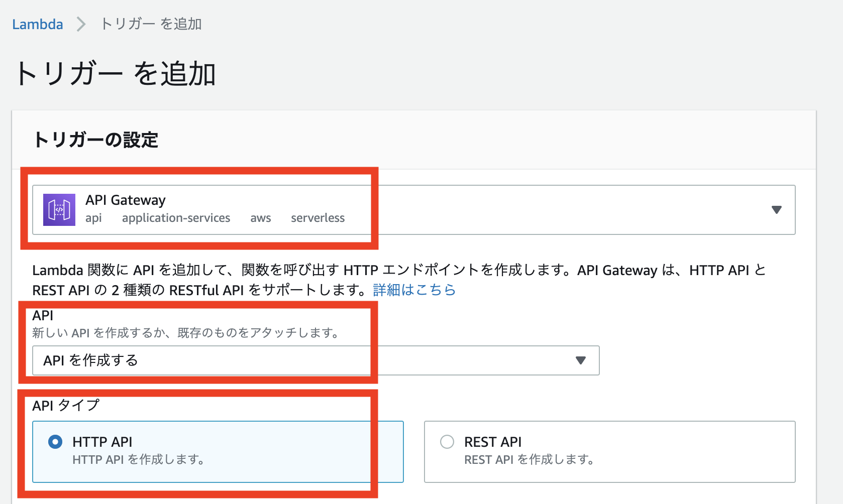The image size is (843, 504).
Task: Click the Lambda breadcrumb link
Action: (38, 24)
